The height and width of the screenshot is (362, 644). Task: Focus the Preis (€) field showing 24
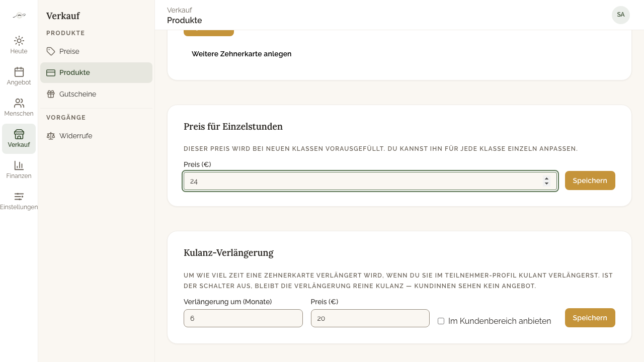370,181
